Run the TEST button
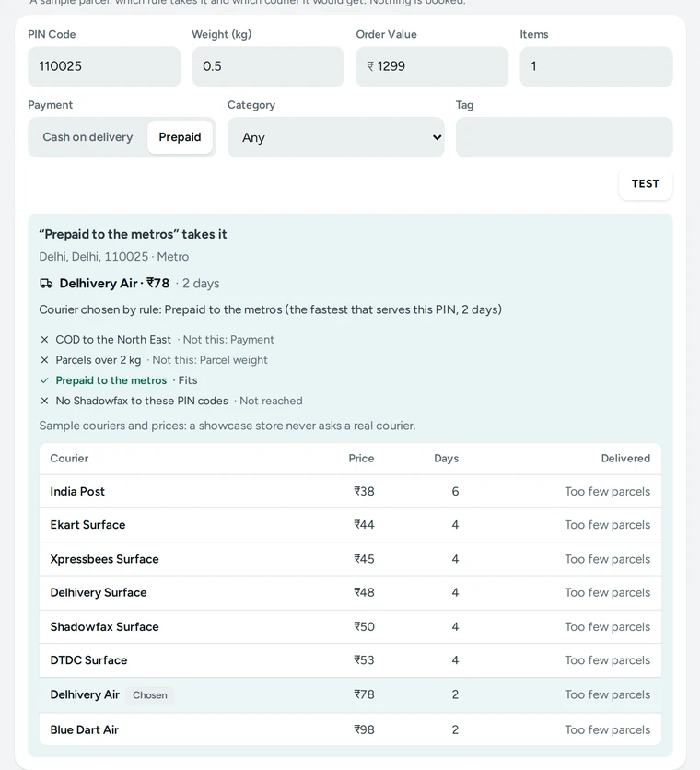This screenshot has width=700, height=770. point(645,183)
